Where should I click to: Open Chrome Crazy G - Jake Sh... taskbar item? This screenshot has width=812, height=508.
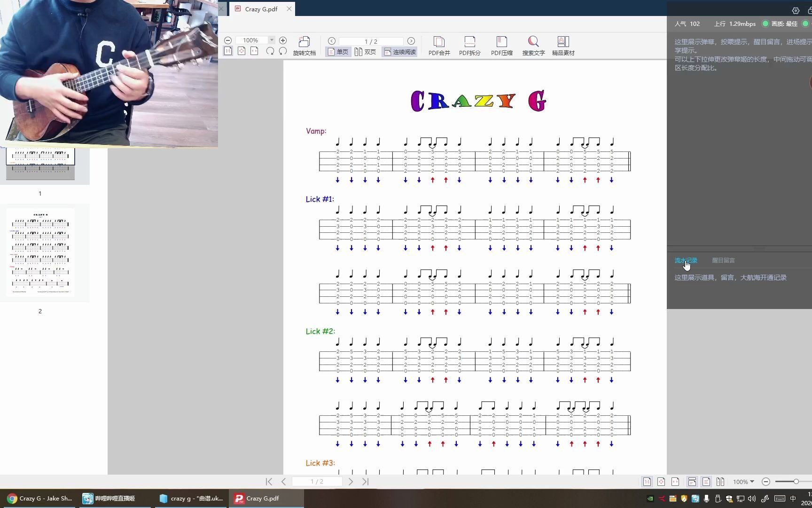pos(40,499)
